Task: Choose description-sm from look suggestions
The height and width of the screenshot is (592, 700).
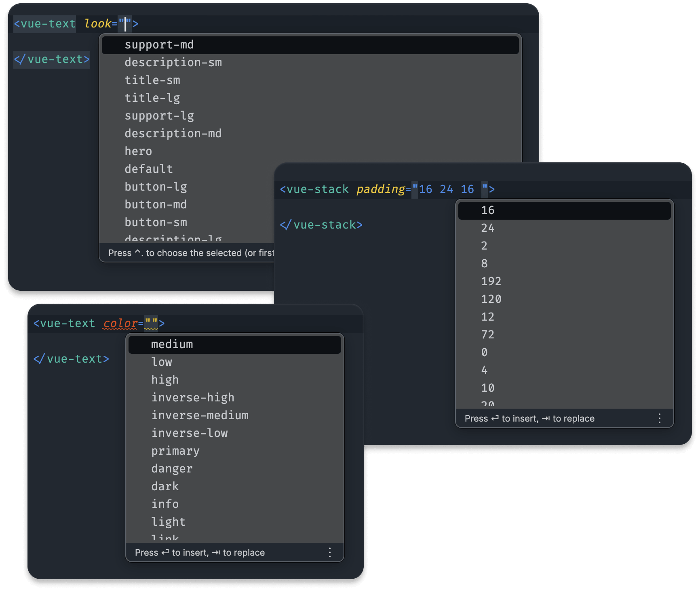Action: pos(310,63)
